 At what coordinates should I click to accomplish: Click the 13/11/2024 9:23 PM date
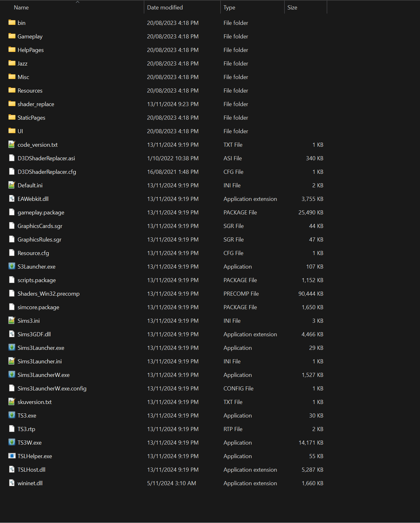click(173, 104)
